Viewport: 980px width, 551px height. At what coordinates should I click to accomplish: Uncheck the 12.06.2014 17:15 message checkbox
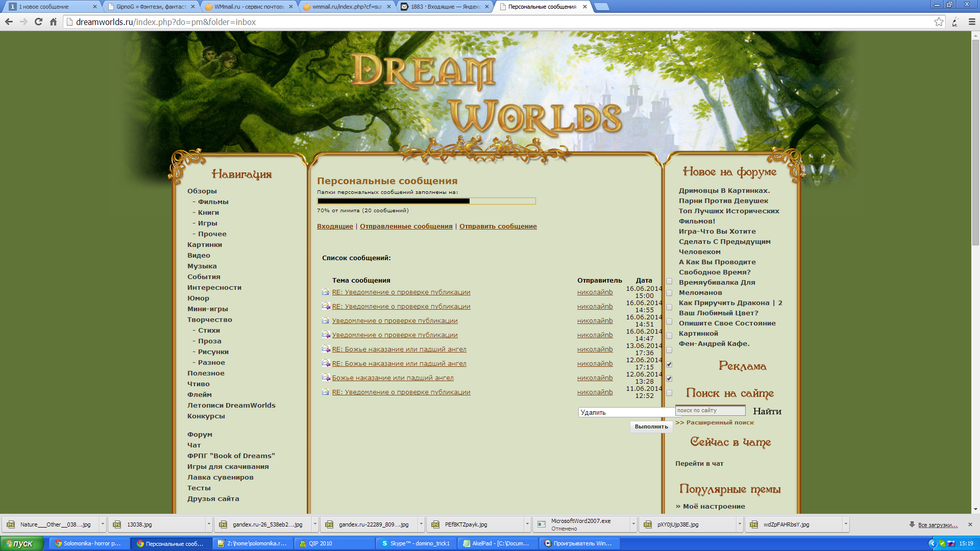tap(669, 364)
